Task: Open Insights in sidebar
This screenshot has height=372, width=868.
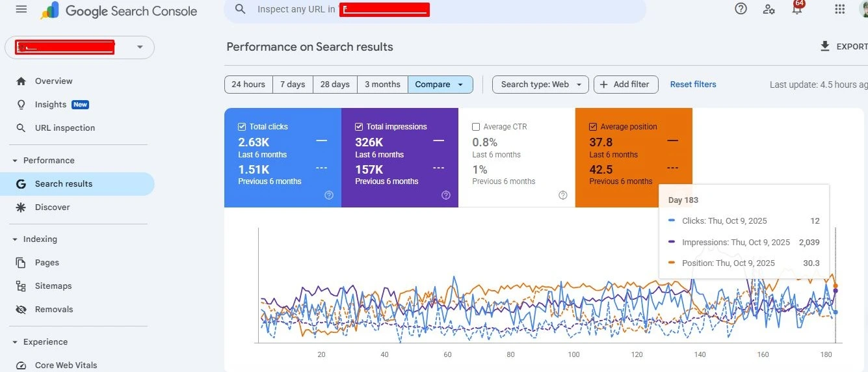Action: pyautogui.click(x=51, y=105)
